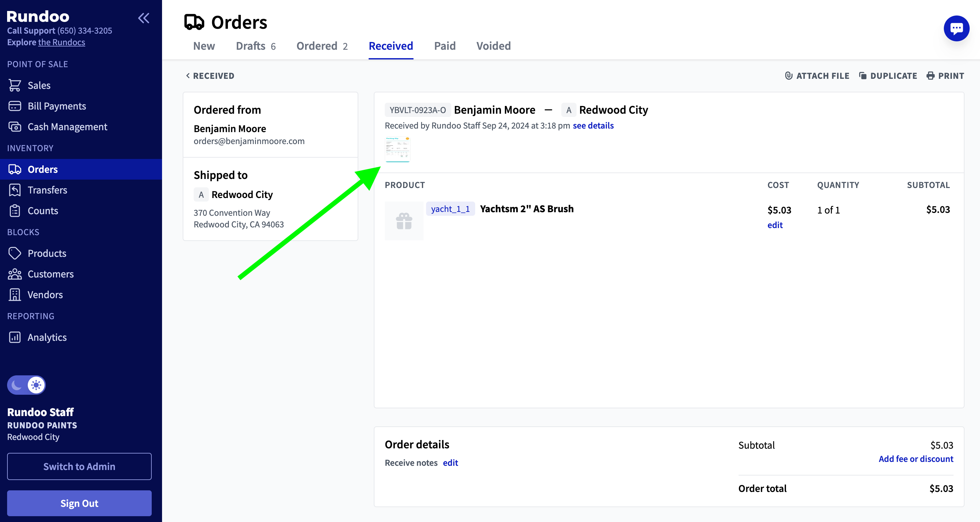980x522 pixels.
Task: Click the Print label
Action: [x=951, y=76]
